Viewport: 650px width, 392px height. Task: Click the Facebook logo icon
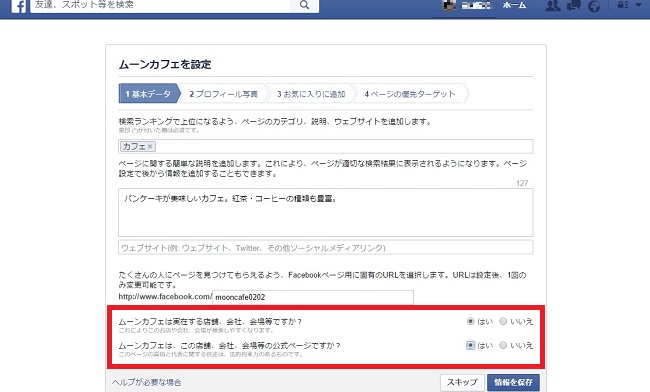[19, 6]
